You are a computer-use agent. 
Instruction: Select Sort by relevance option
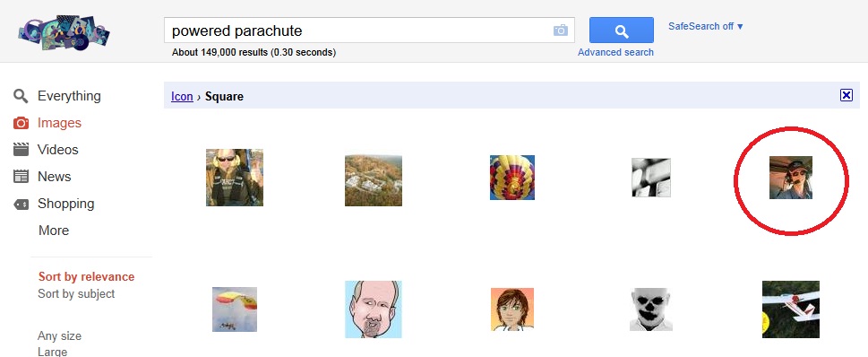tap(86, 276)
